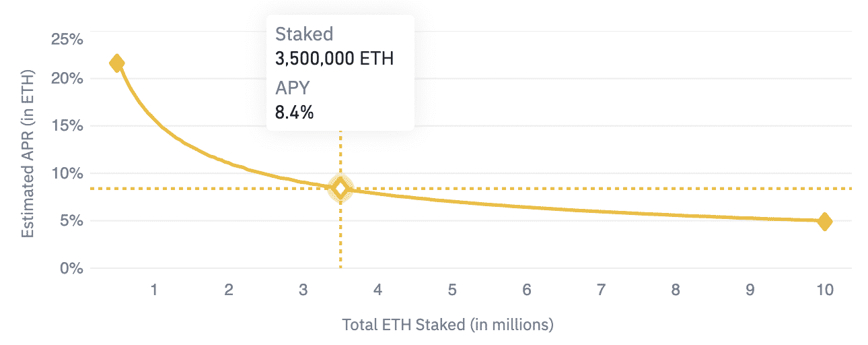Click the "3,500,000 ETH" value in the tooltip

pyautogui.click(x=334, y=58)
